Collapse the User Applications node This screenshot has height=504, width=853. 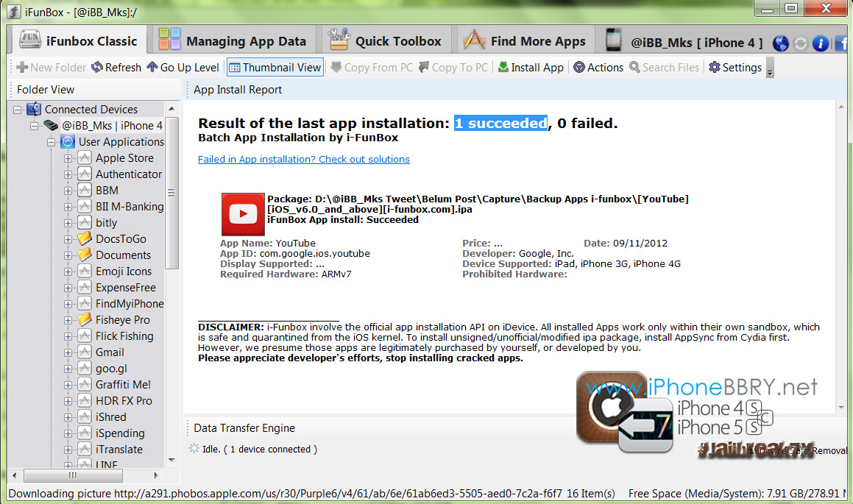pos(51,142)
